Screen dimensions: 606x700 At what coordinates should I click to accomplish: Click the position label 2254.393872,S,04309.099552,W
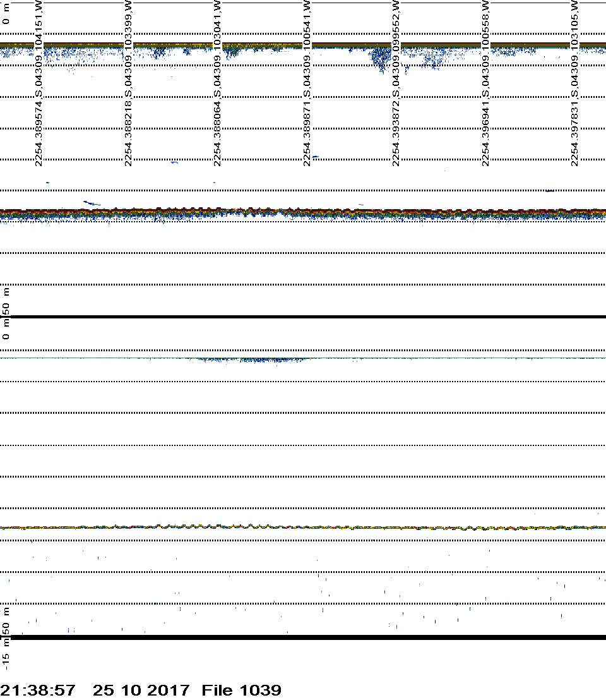[x=396, y=83]
